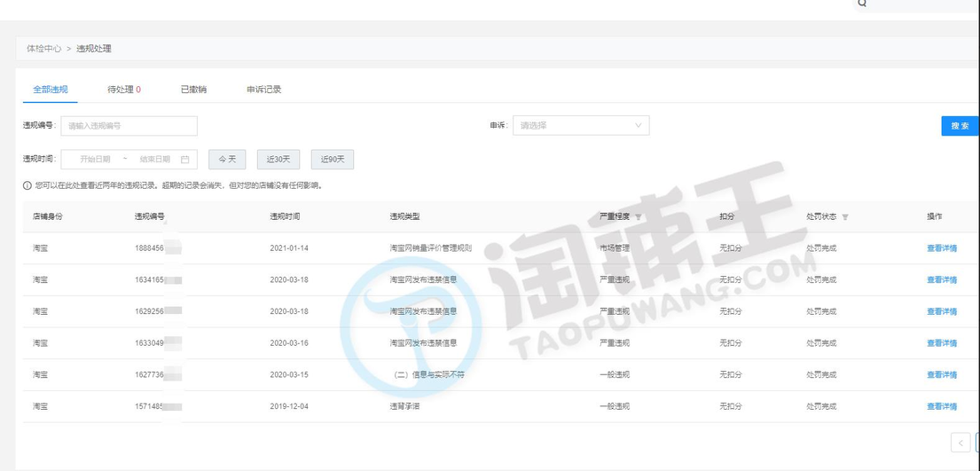Open the 待处理 tab

click(x=123, y=90)
